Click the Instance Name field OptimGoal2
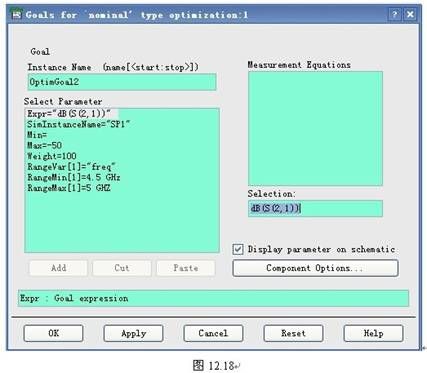Screen dimensions: 427x373 tap(122, 82)
